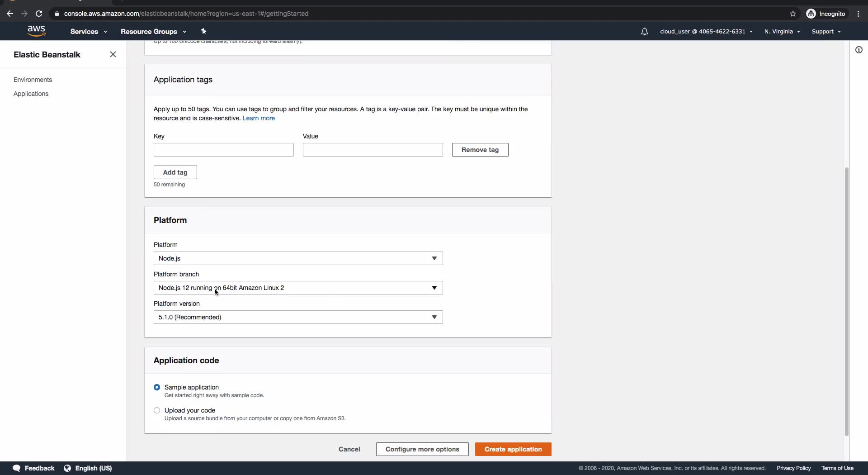
Task: Click the site lock icon in address bar
Action: 57,14
